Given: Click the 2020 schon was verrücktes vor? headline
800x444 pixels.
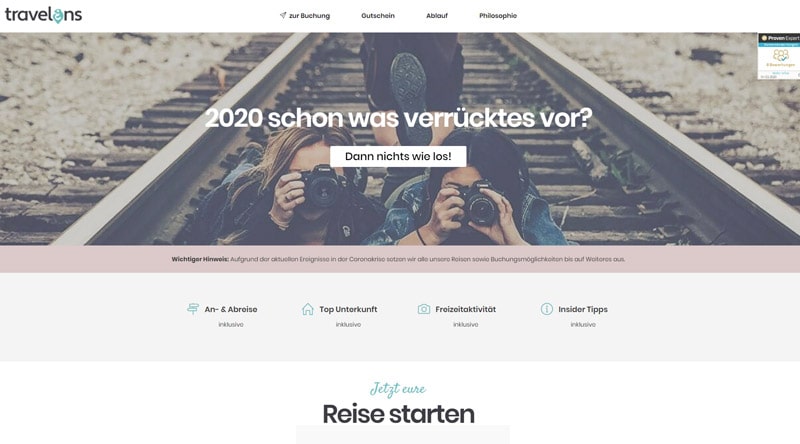Looking at the screenshot, I should click(x=398, y=118).
